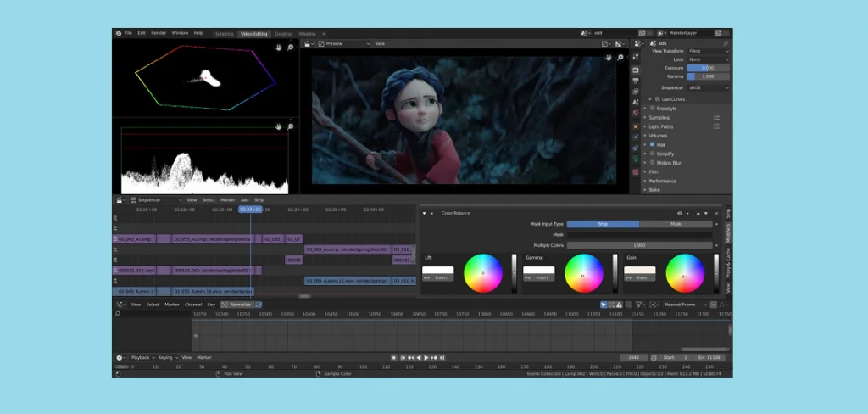Click the zoom magnifier in preview area
This screenshot has height=414, width=868.
[620, 58]
